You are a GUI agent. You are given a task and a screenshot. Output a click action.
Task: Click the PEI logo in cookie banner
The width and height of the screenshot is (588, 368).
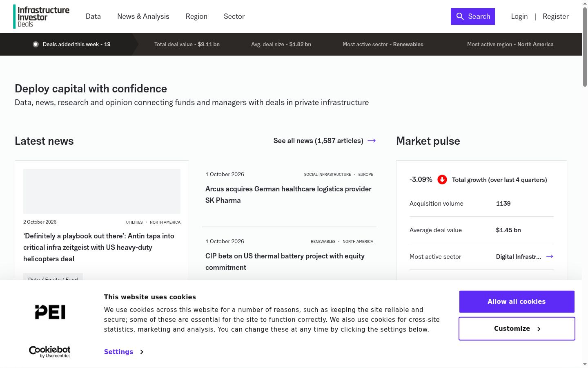(x=50, y=312)
